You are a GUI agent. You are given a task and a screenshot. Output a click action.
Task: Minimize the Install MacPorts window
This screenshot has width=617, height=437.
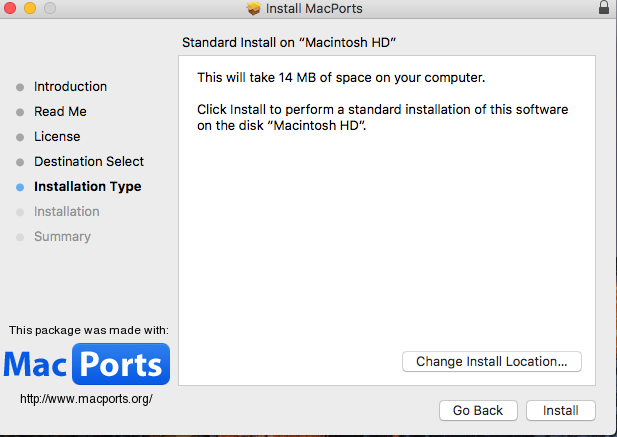30,8
